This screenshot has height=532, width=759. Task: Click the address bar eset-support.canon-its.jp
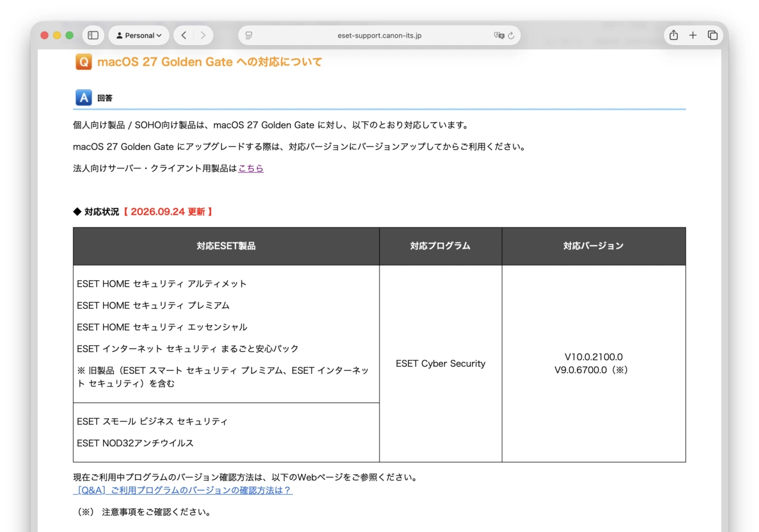click(379, 36)
